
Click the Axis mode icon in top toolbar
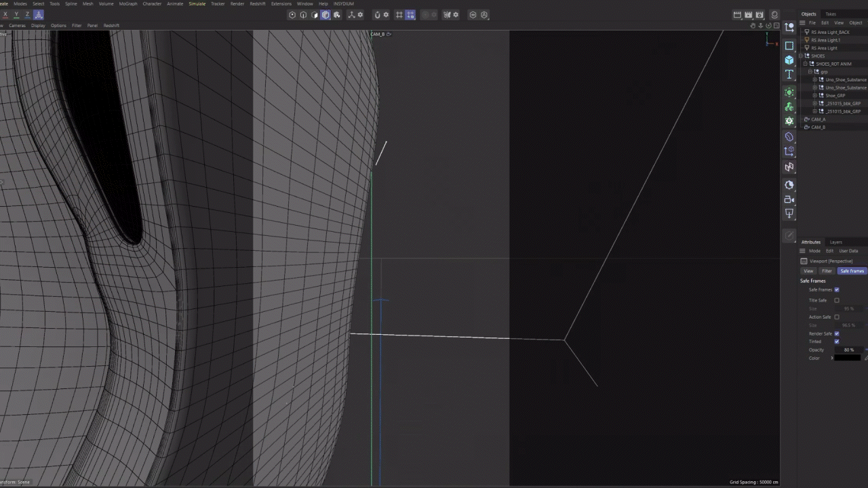pos(353,15)
